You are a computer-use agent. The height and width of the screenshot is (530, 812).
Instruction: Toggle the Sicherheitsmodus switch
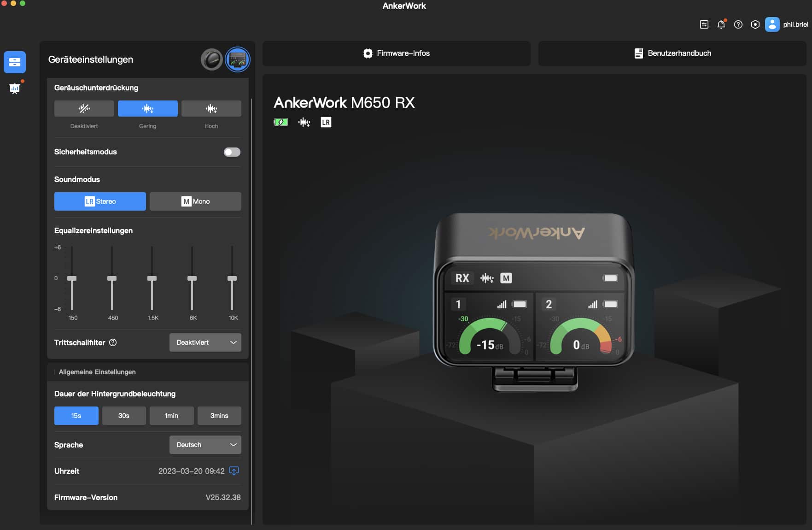point(232,152)
